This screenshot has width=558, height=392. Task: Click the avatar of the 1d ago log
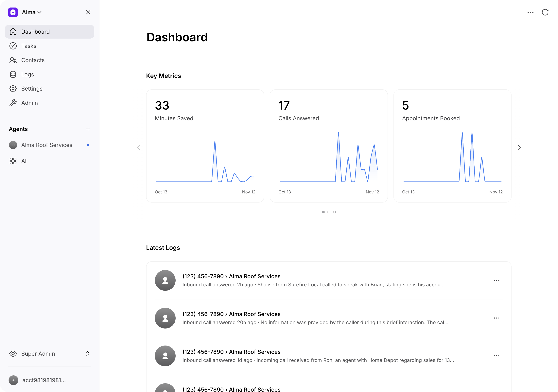165,356
